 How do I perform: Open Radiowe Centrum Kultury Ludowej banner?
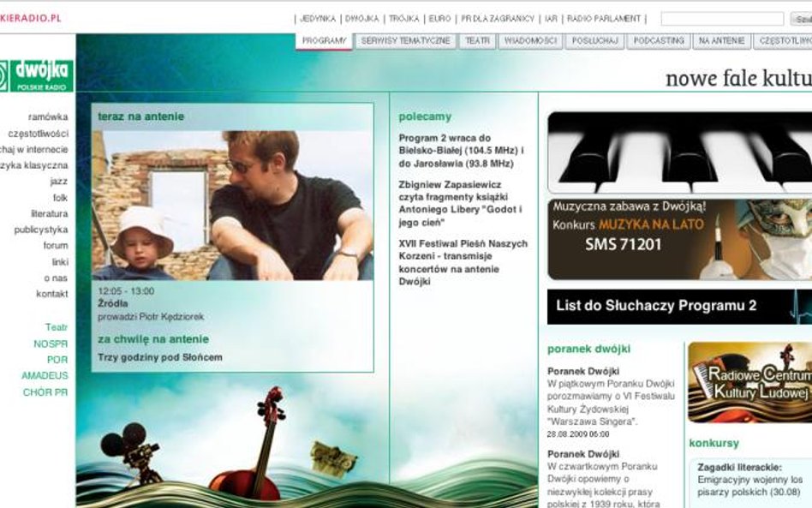[749, 383]
